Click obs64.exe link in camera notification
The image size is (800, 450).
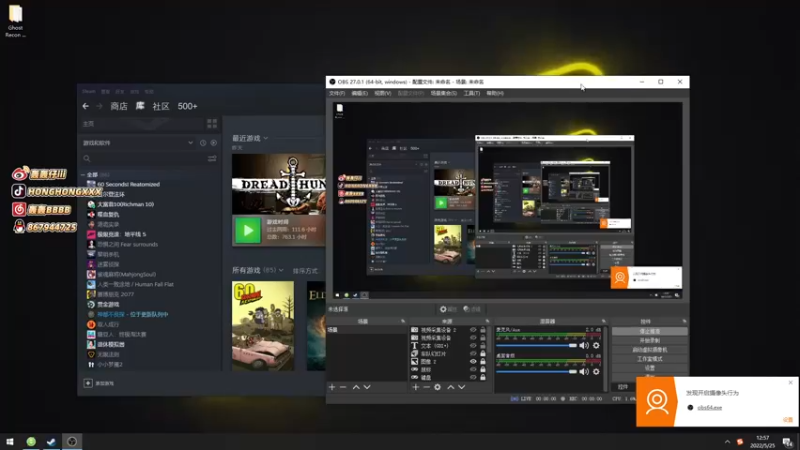[710, 408]
